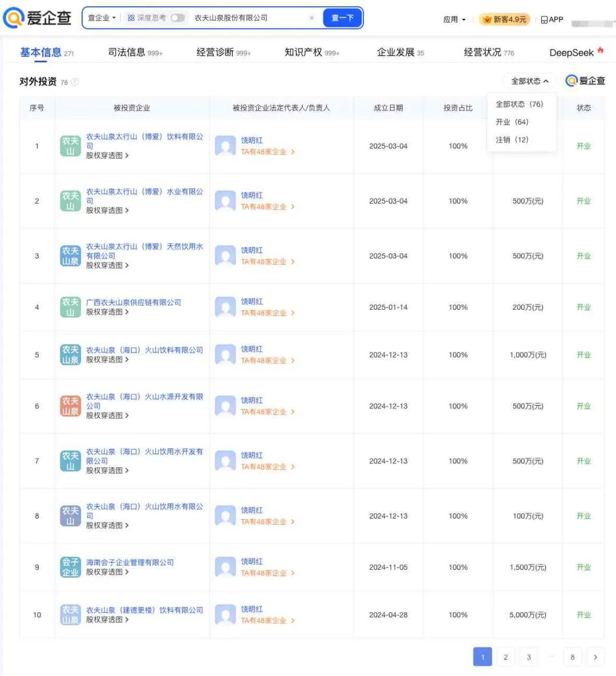Open 农夫山泉（海口）火山水源开发有限公司 link
The width and height of the screenshot is (616, 676).
pos(144,401)
